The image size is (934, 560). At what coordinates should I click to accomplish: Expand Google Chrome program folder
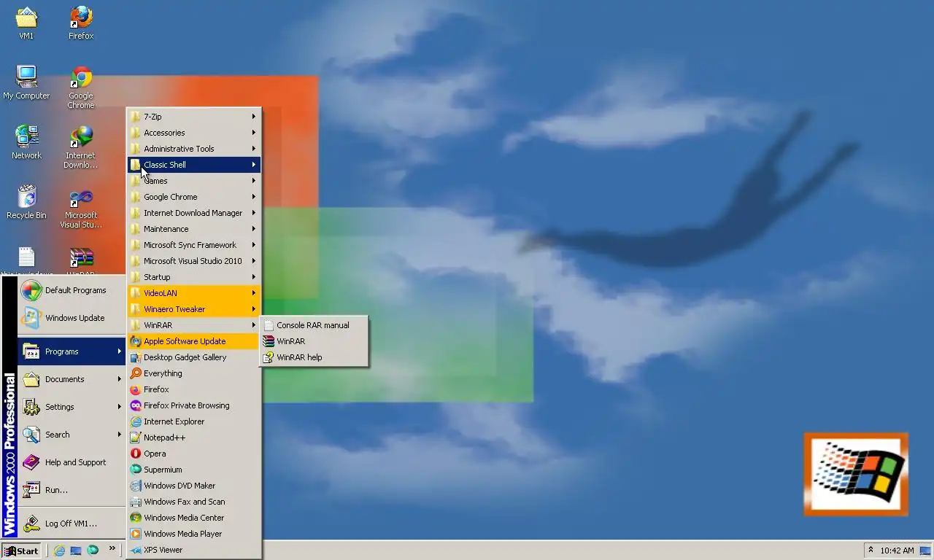193,197
